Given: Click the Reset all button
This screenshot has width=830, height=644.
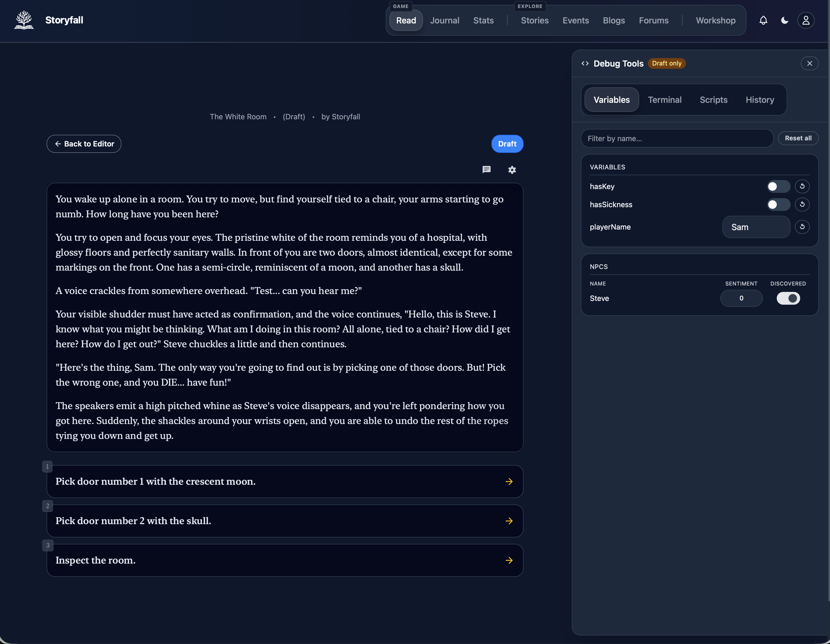Looking at the screenshot, I should [798, 138].
